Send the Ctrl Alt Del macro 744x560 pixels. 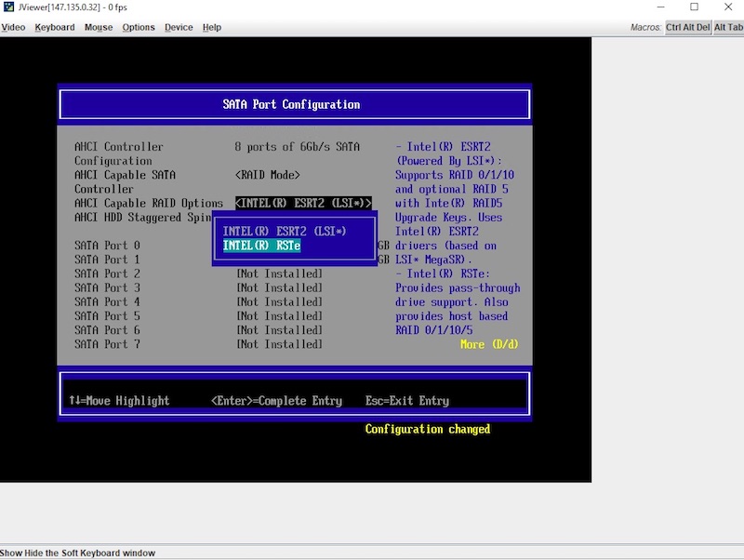tap(687, 28)
